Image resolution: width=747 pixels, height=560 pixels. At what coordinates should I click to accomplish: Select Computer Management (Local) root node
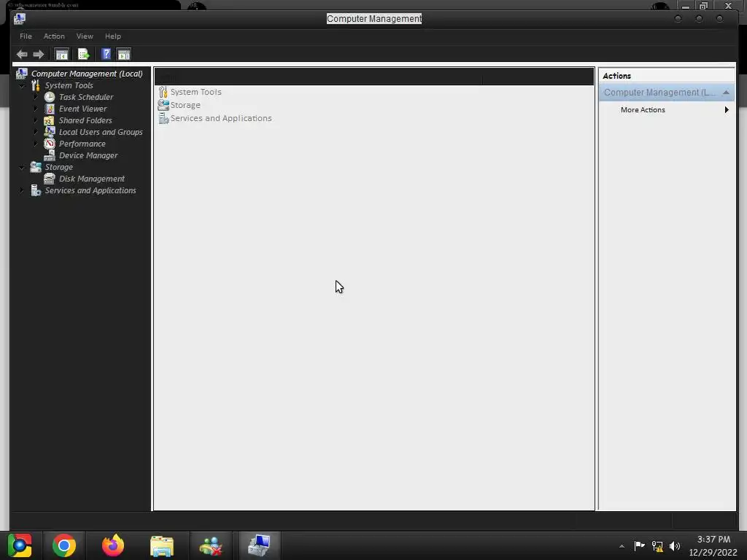pyautogui.click(x=88, y=74)
